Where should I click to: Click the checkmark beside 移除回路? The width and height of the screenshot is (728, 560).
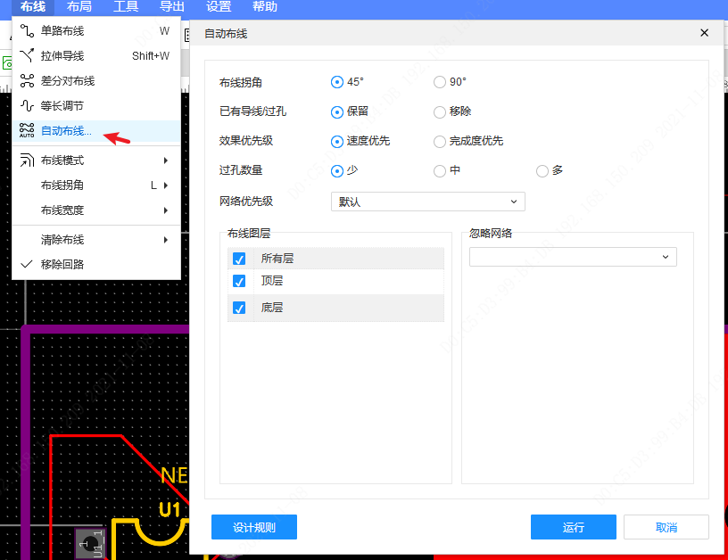click(x=27, y=264)
